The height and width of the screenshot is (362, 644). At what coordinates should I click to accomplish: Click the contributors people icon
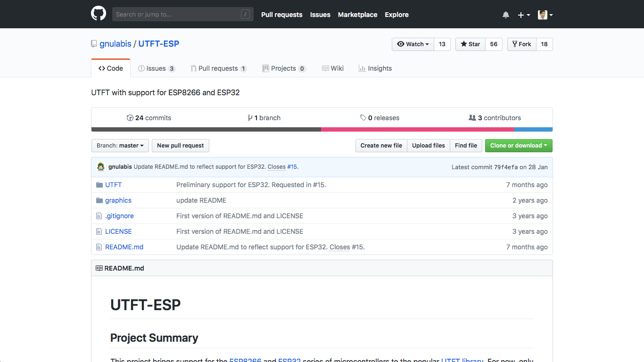tap(472, 118)
